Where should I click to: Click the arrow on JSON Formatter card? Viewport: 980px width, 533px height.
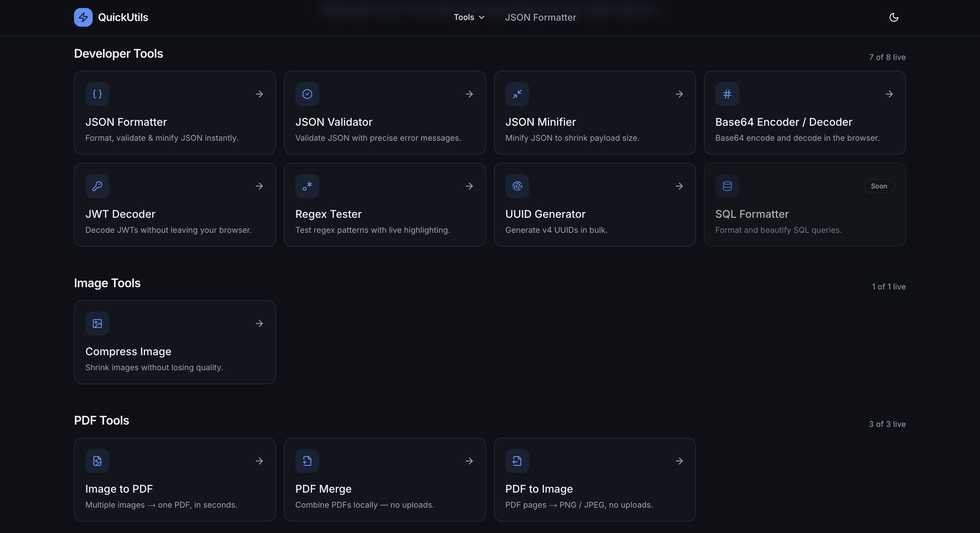point(259,94)
